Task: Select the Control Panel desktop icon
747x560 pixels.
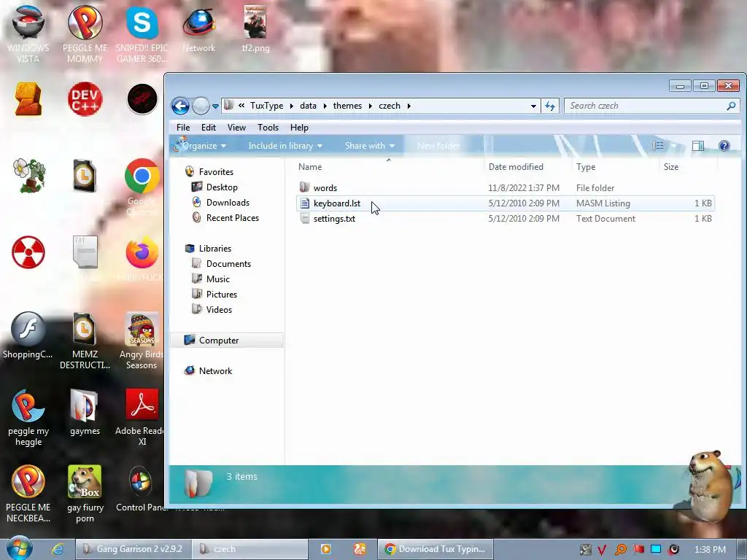Action: tap(142, 489)
